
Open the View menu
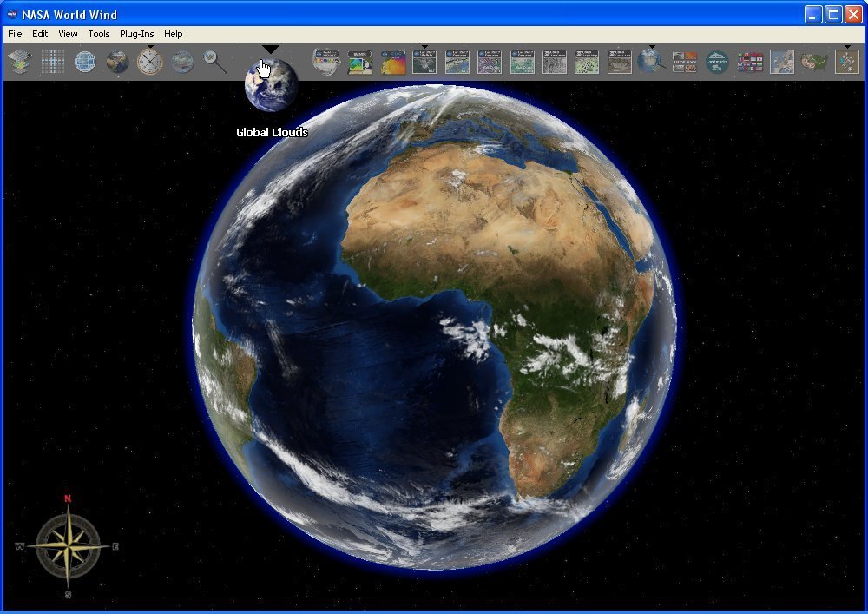(x=68, y=34)
